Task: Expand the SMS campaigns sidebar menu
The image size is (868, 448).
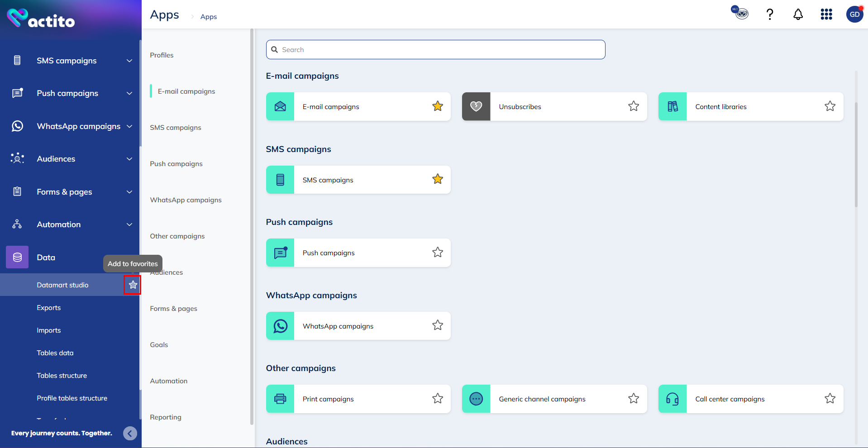Action: tap(129, 61)
